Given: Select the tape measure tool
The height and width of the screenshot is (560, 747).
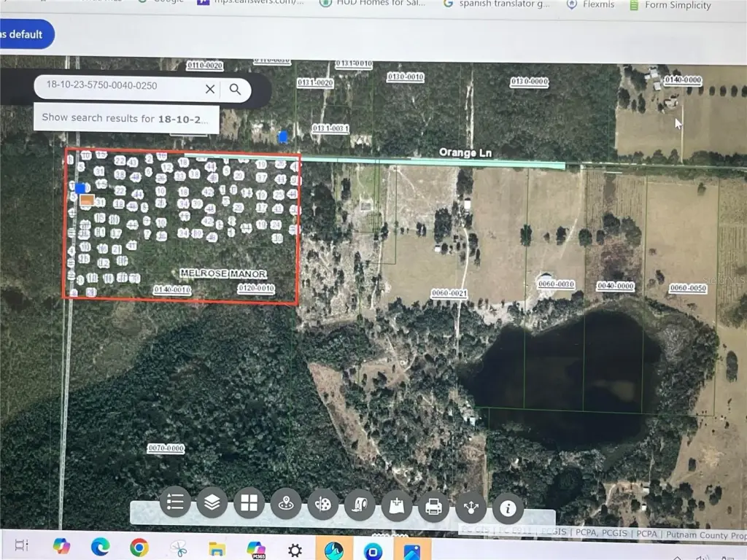Looking at the screenshot, I should coord(360,505).
